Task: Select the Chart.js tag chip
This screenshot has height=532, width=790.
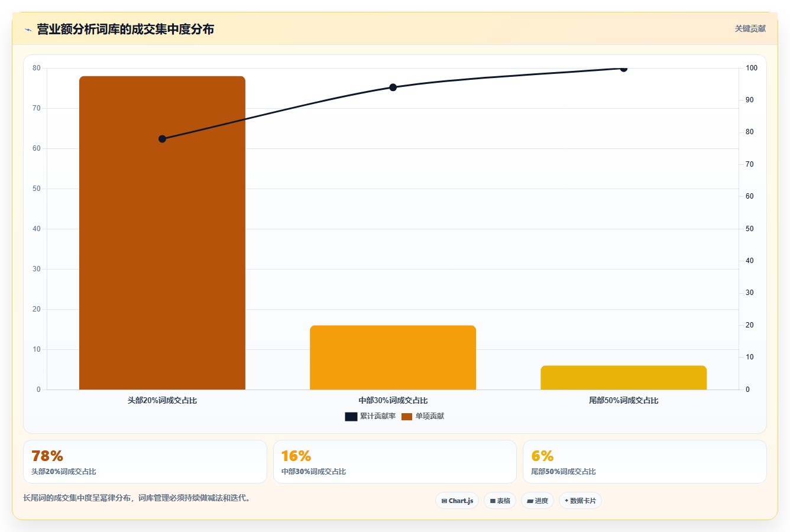Action: (457, 501)
